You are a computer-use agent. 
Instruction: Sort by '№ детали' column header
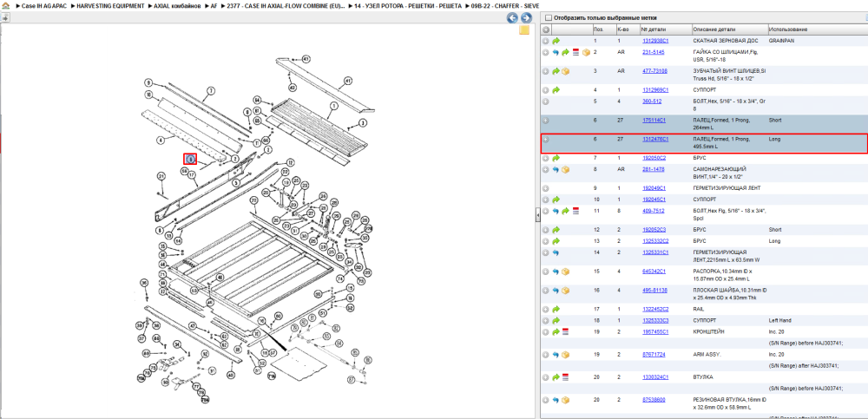[x=652, y=29]
